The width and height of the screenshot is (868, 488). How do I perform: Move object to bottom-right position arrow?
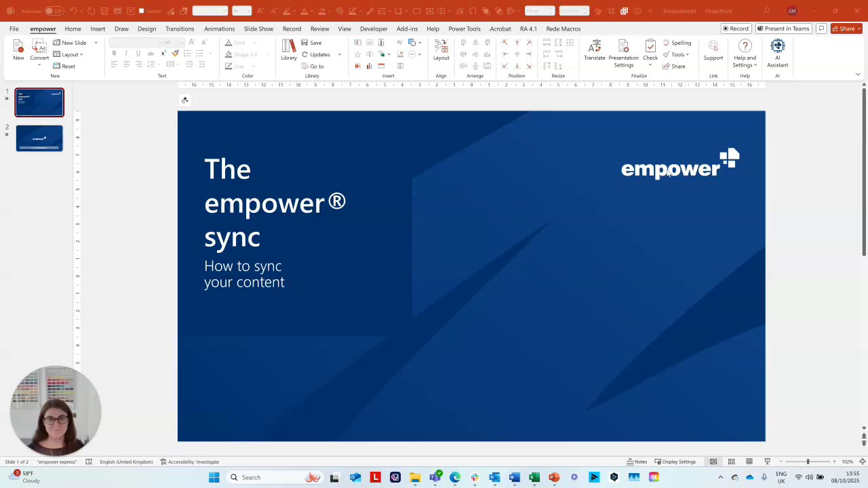(x=529, y=66)
